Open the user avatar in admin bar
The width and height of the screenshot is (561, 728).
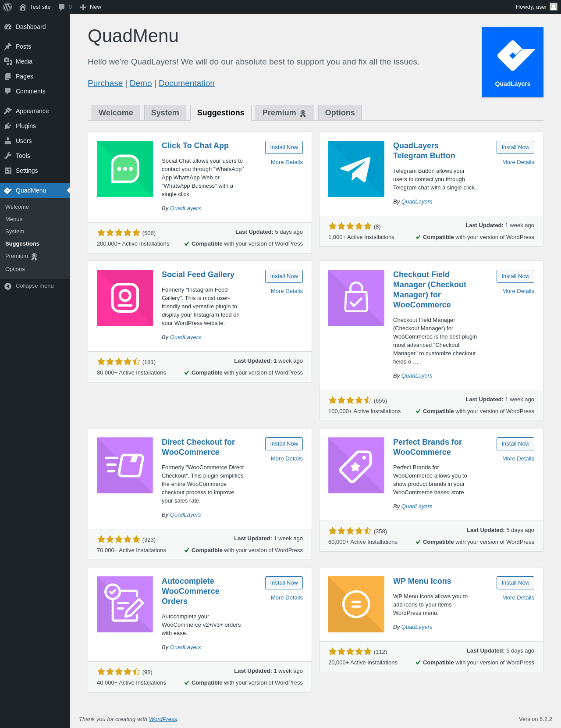click(554, 7)
